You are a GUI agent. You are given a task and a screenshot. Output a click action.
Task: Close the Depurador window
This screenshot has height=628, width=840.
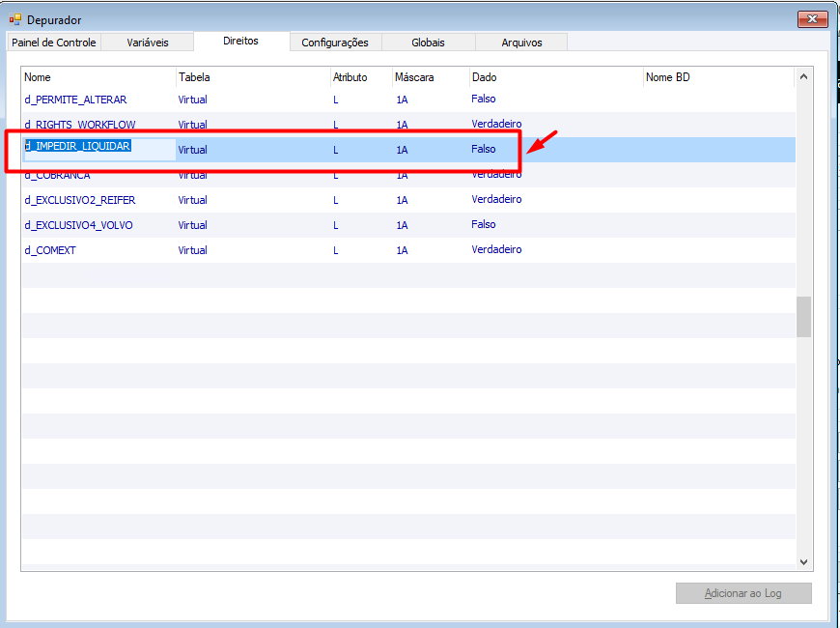812,19
